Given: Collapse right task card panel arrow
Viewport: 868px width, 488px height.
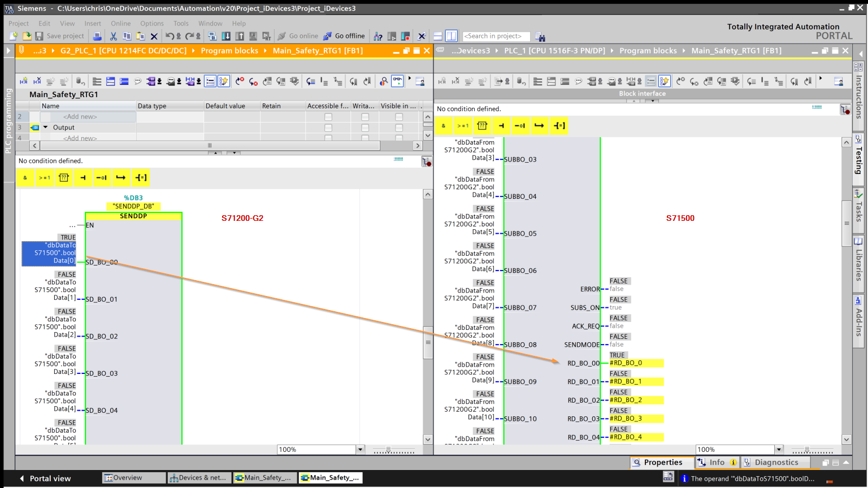Looking at the screenshot, I should click(861, 53).
